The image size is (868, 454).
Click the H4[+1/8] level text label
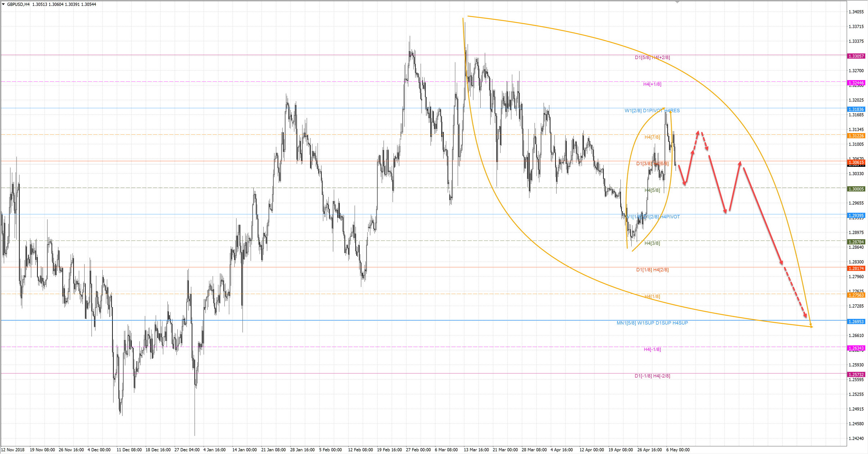tap(652, 84)
